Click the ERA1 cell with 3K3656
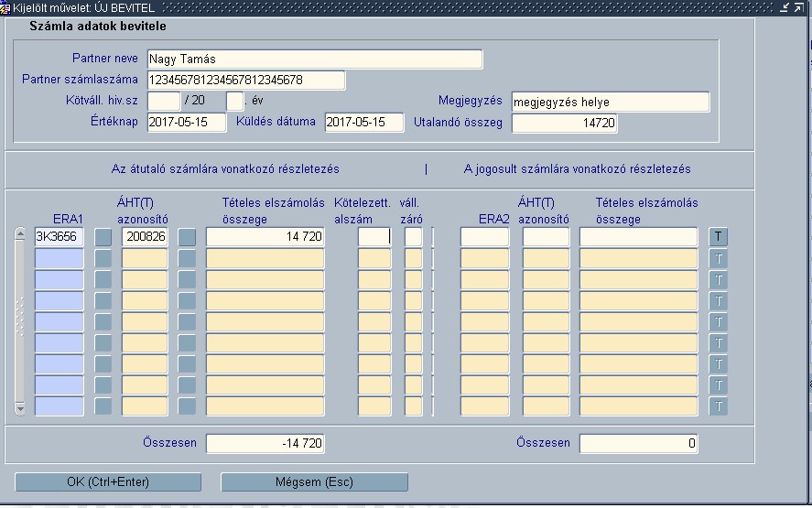The image size is (812, 508). click(x=59, y=237)
